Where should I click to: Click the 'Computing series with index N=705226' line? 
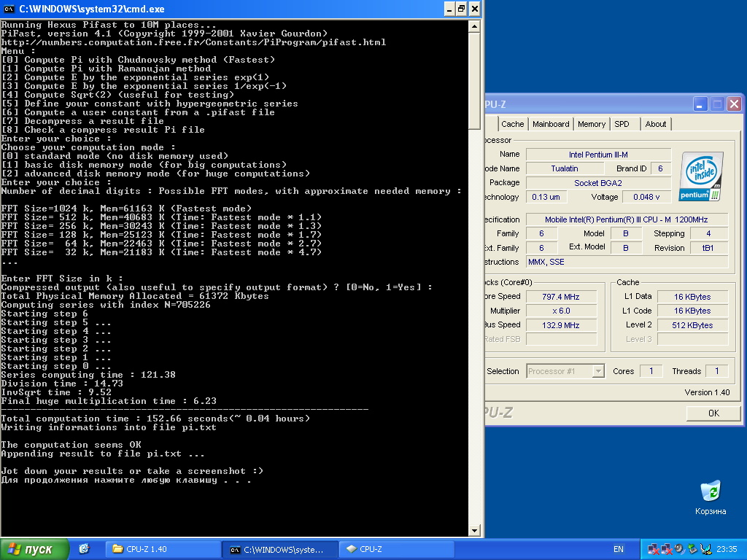click(106, 305)
